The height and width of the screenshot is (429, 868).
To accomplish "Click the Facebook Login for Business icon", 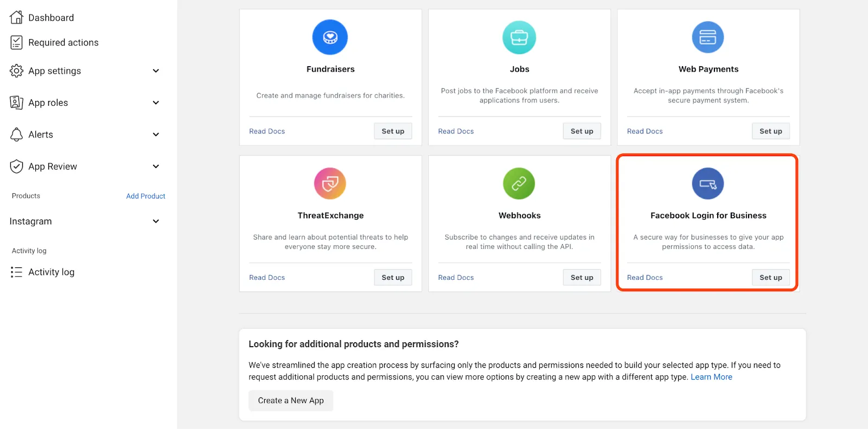I will (708, 183).
